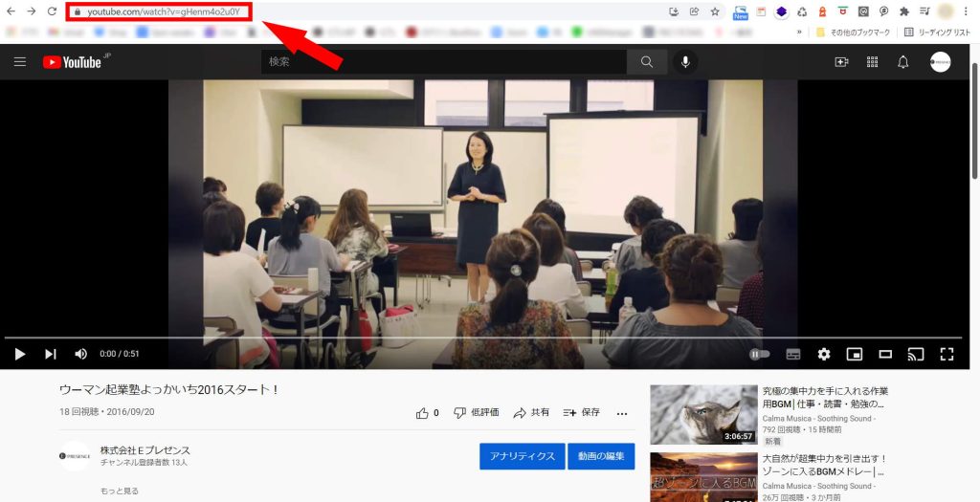
Task: Open アナリティクス analytics button
Action: (523, 456)
